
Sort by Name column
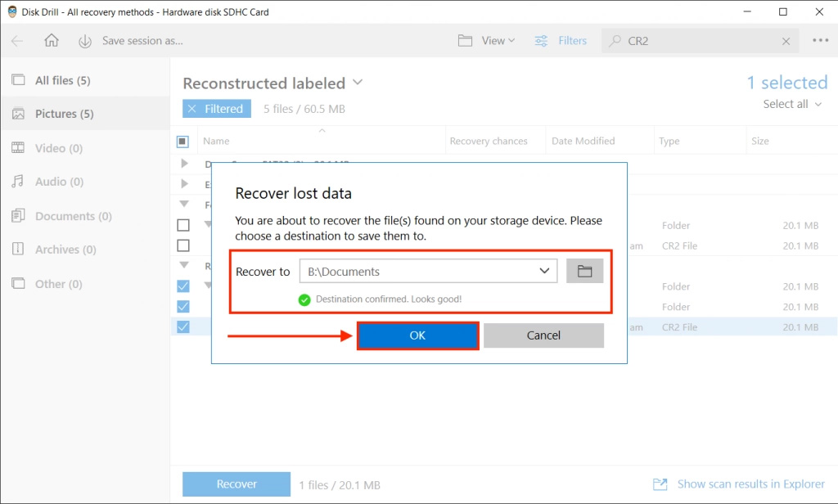pos(216,141)
